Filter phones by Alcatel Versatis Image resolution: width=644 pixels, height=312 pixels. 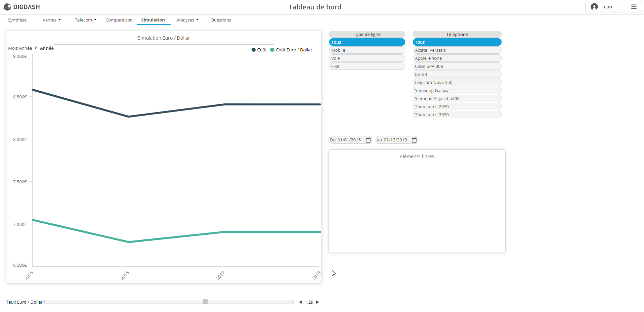[x=457, y=50]
